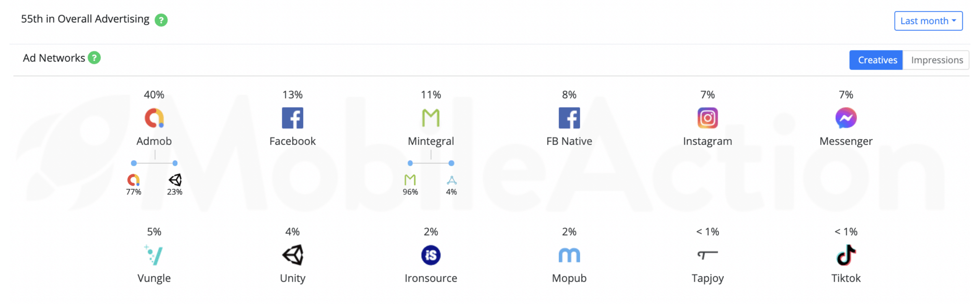Switch to the Impressions view
Viewport: 980px width, 304px height.
[936, 60]
